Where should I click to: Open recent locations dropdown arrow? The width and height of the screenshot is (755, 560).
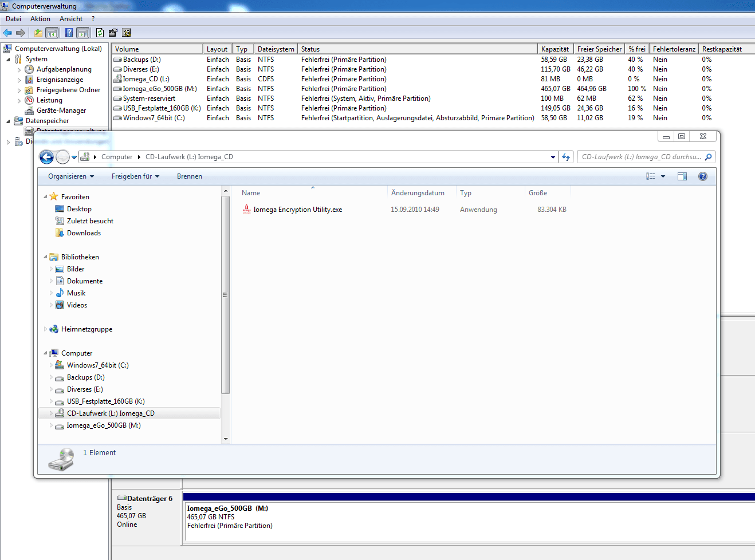tap(74, 157)
